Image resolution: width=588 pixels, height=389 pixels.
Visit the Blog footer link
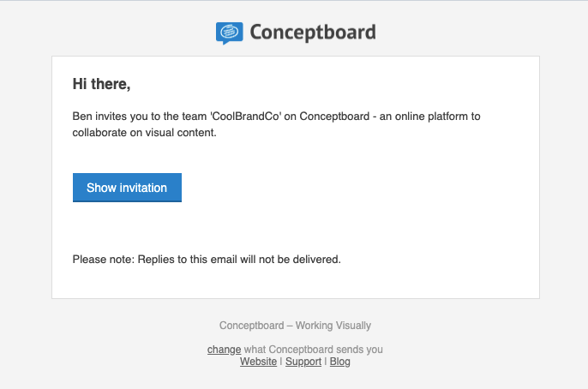coord(339,362)
